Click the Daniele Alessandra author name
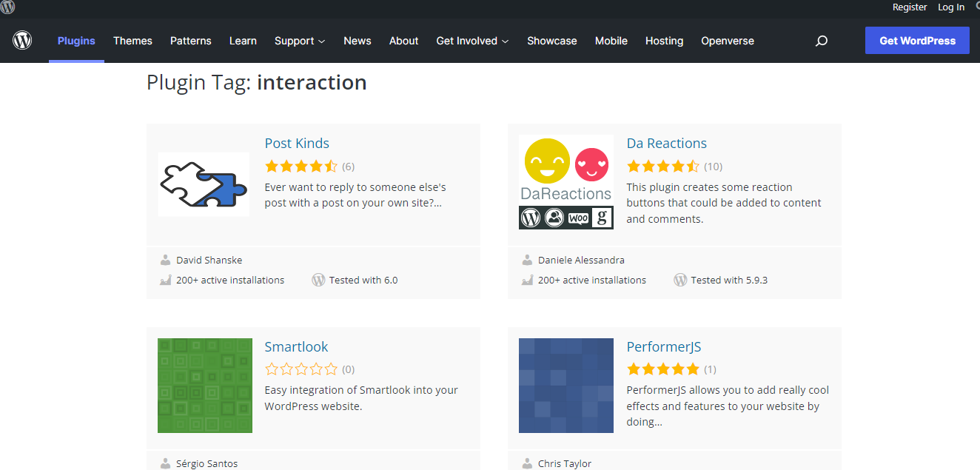Viewport: 980px width, 470px height. point(581,260)
